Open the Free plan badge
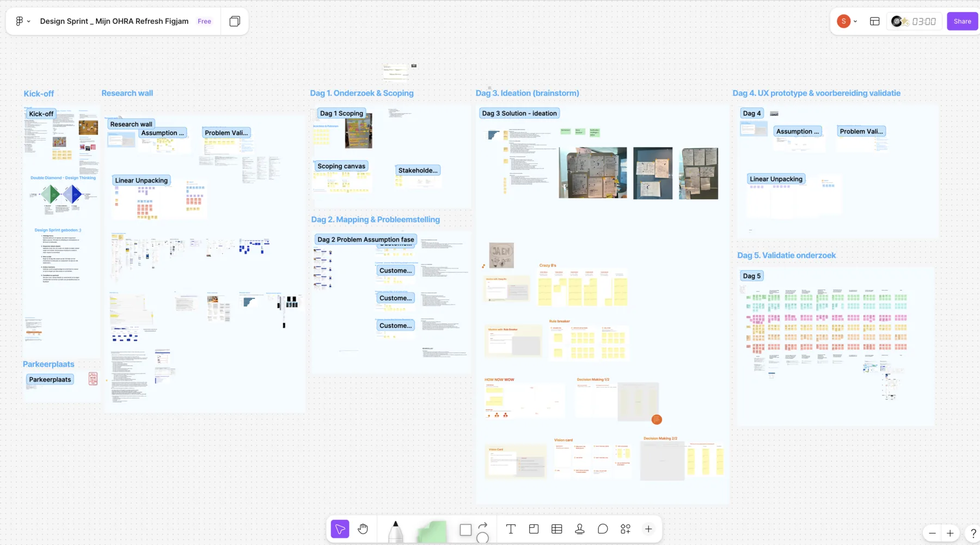The width and height of the screenshot is (980, 545). coord(204,21)
